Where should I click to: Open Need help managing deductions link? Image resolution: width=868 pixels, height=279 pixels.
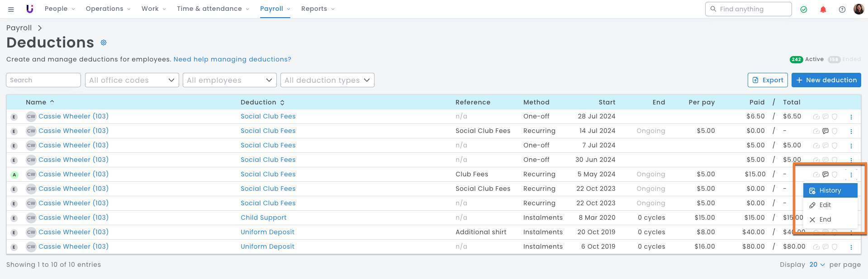pos(232,59)
